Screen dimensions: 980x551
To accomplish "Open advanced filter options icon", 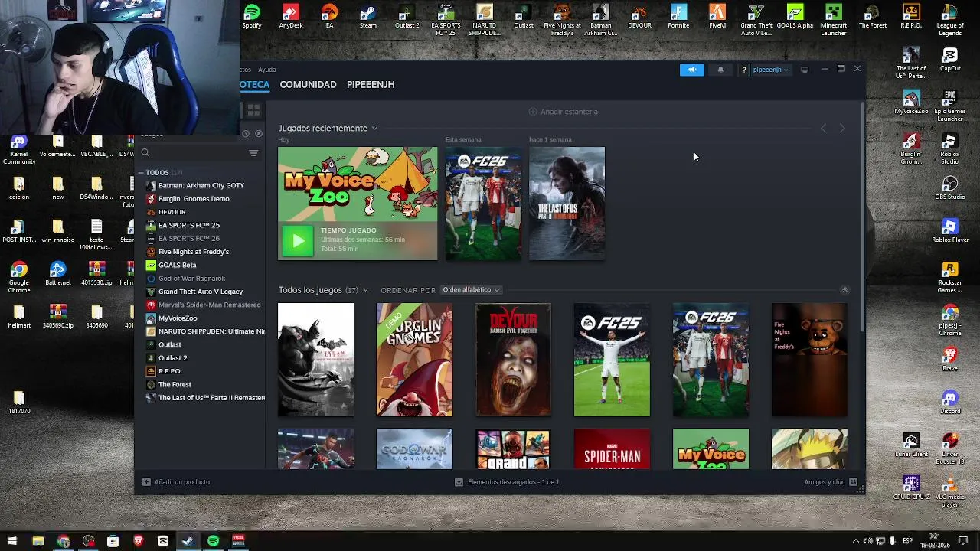I will point(253,153).
